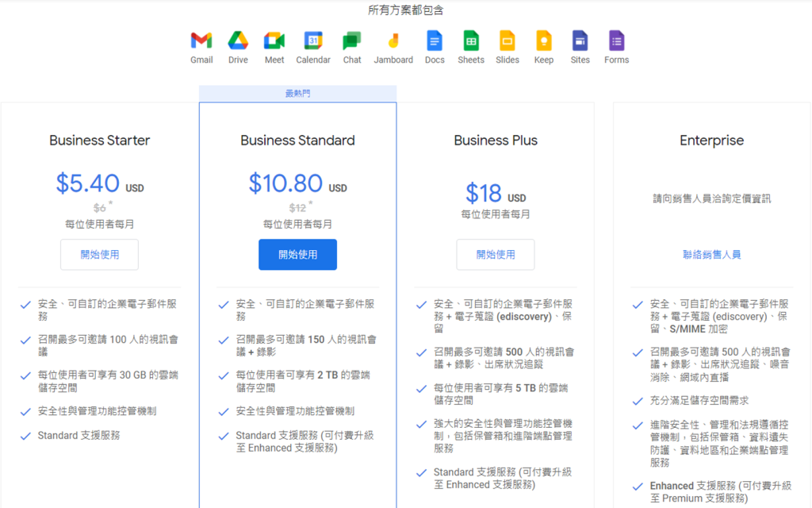Open the Google Drive icon
The width and height of the screenshot is (812, 508).
pos(238,40)
